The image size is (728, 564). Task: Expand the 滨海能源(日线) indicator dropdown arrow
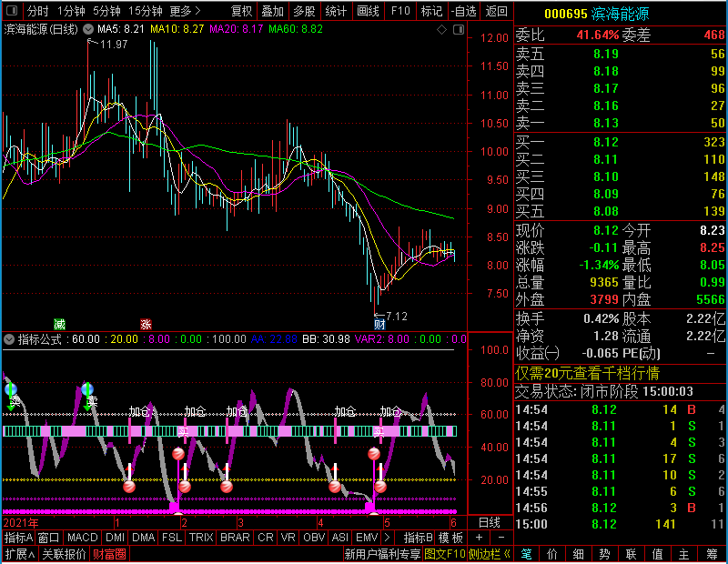pos(87,29)
